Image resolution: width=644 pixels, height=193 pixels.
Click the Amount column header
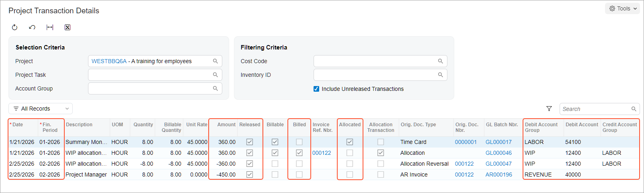223,127
